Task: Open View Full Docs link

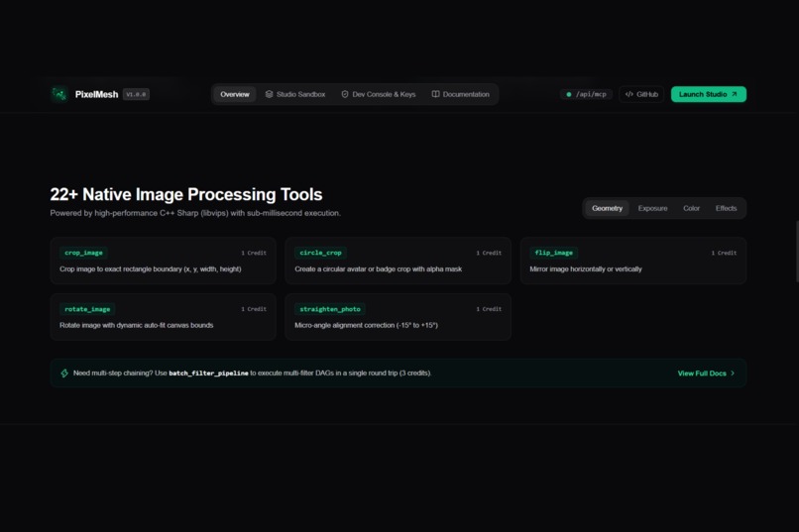Action: point(706,373)
